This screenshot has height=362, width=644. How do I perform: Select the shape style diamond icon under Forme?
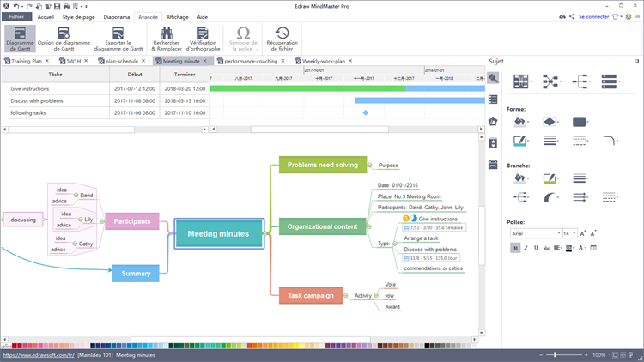pos(550,122)
